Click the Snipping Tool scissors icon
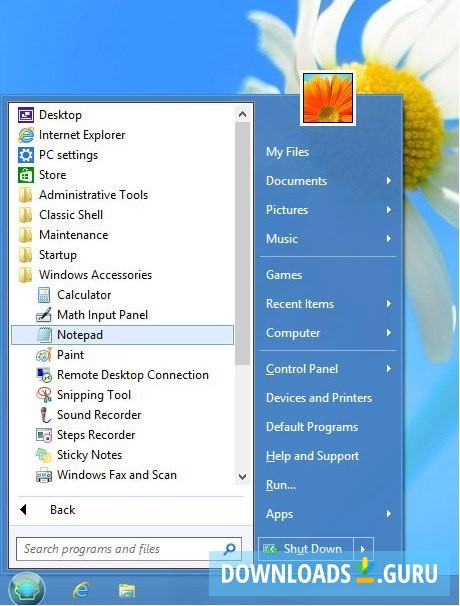Screen dimensions: 460x606 click(x=44, y=395)
